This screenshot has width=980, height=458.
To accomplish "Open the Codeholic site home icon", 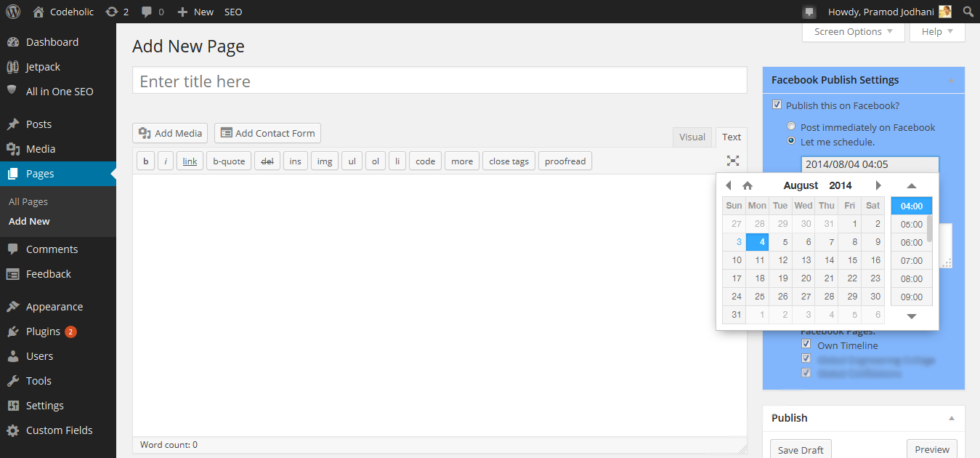I will coord(39,12).
